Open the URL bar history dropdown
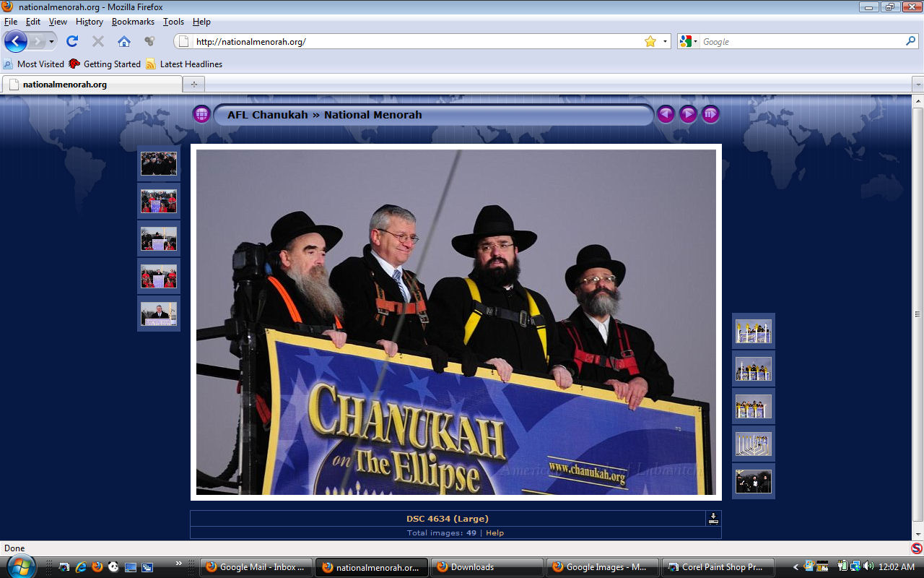The width and height of the screenshot is (924, 578). [x=666, y=41]
